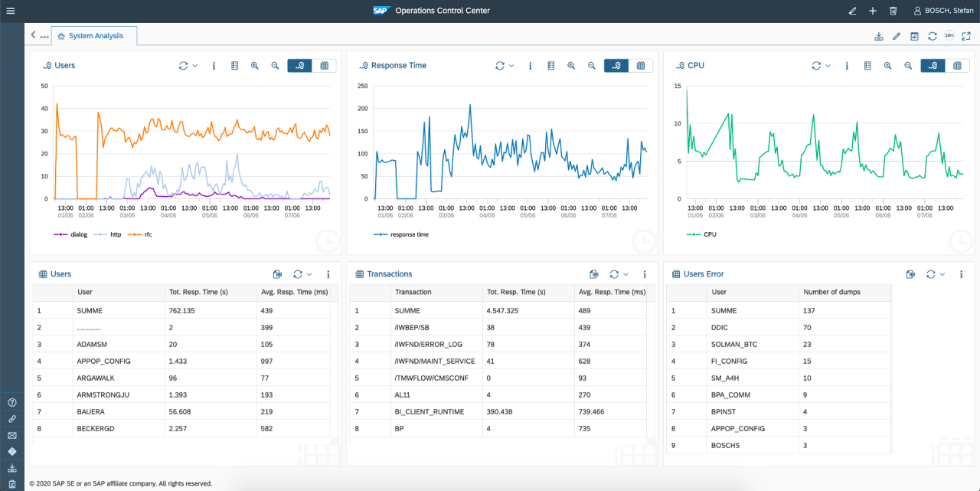The width and height of the screenshot is (980, 491).
Task: Open the help icon in left sidebar
Action: 11,402
